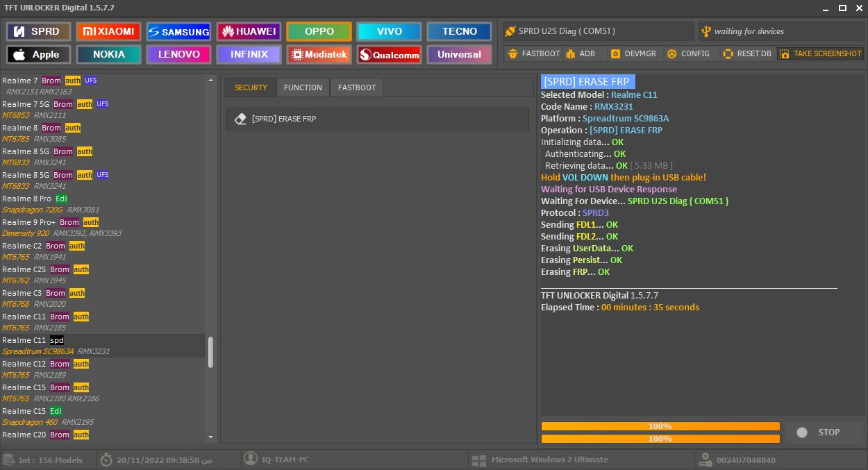This screenshot has height=470, width=868.
Task: Open the CONFIG toolbar option
Action: [688, 53]
